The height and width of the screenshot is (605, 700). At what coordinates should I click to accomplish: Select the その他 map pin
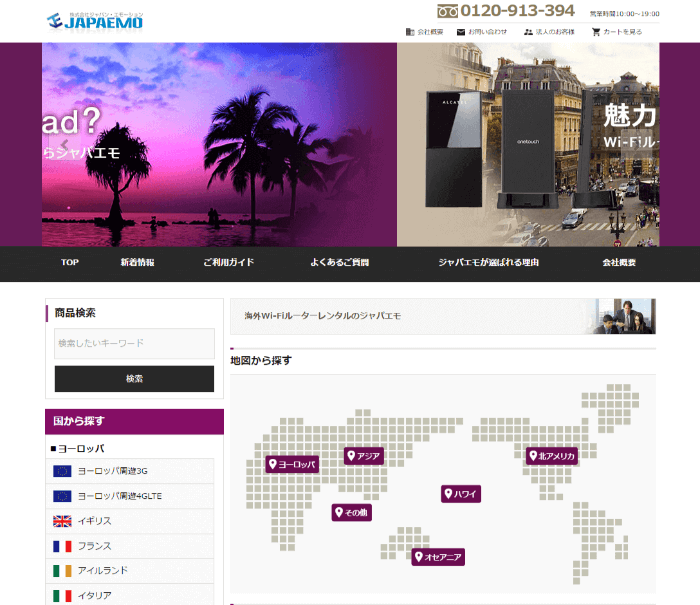coord(352,513)
